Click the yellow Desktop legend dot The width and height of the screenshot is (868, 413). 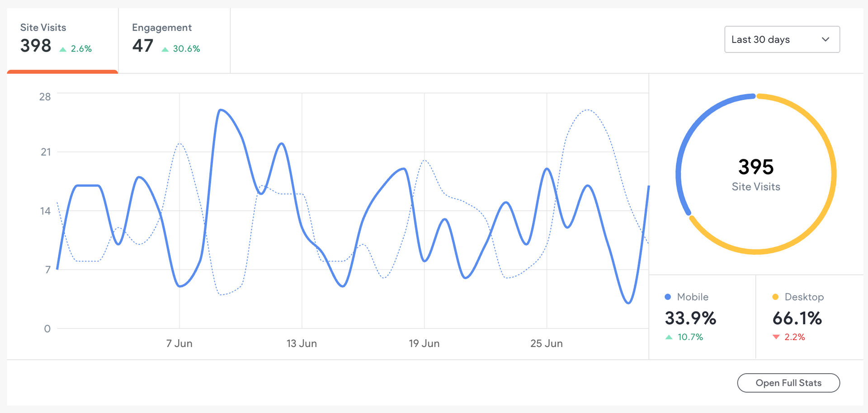(x=775, y=297)
